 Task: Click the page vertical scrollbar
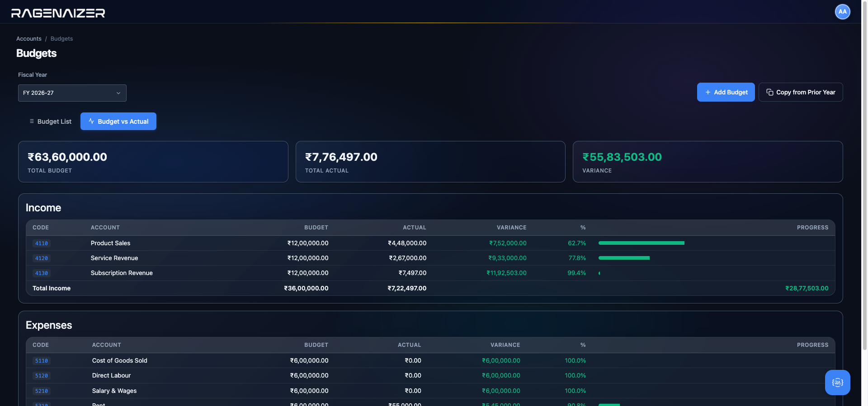[864, 175]
